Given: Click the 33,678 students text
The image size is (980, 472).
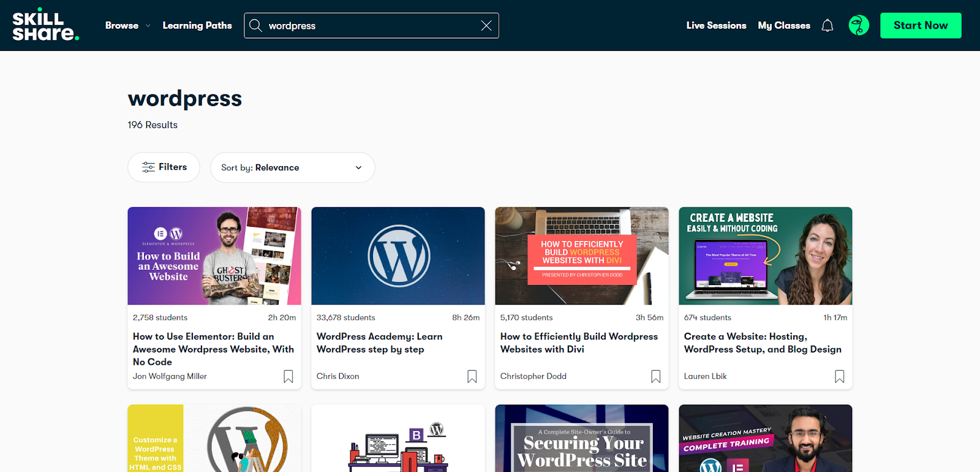Looking at the screenshot, I should pos(346,318).
